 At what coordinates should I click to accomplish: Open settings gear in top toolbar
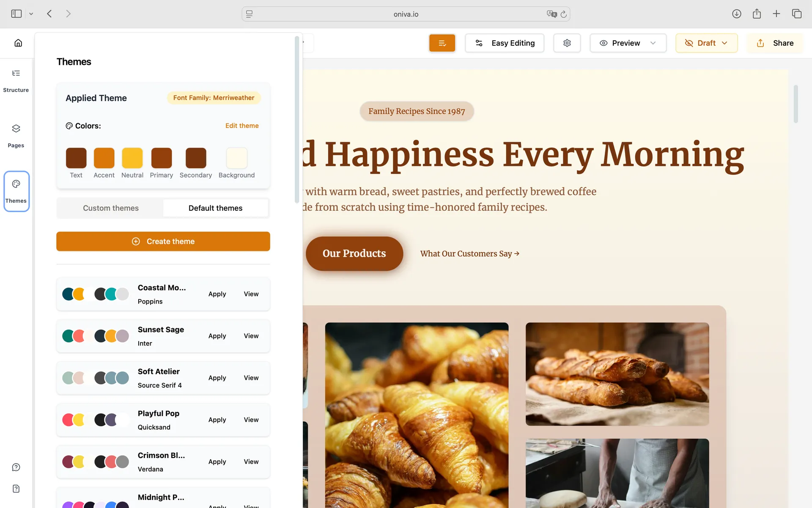coord(567,43)
